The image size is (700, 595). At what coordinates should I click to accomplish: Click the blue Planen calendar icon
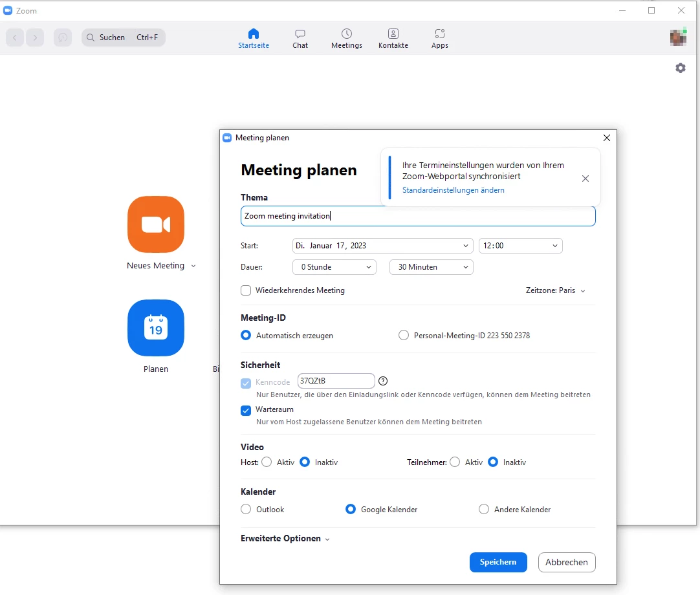(156, 328)
